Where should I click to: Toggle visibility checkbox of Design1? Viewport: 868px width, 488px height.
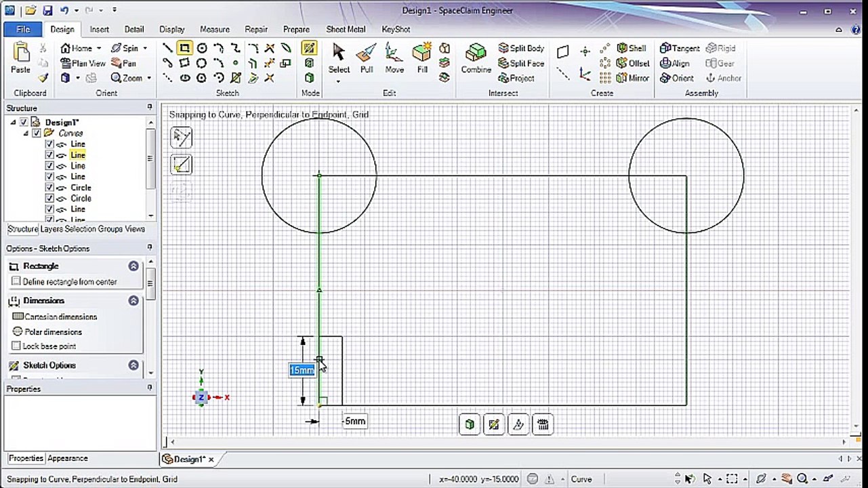point(24,122)
